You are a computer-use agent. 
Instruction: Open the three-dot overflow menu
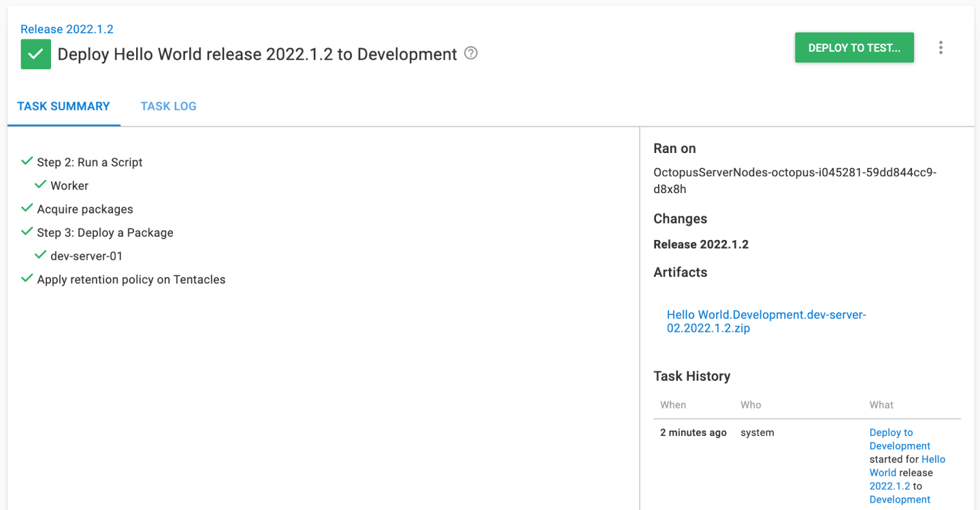click(x=941, y=48)
